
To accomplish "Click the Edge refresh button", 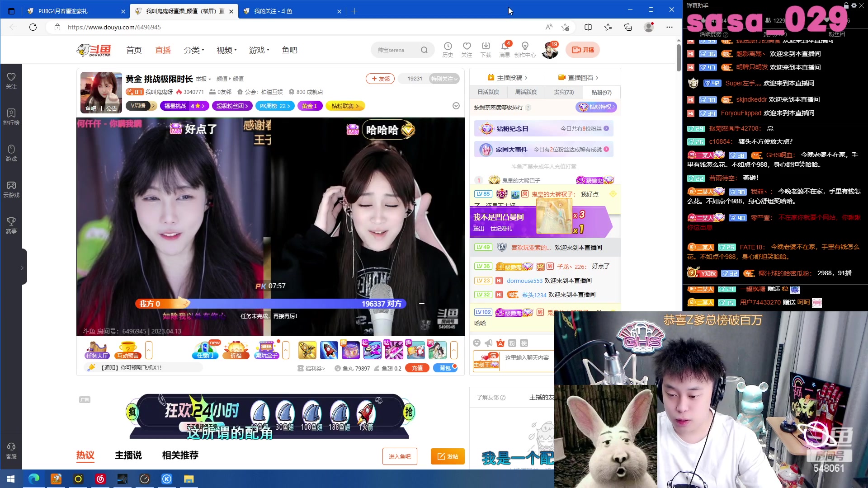I will click(33, 27).
